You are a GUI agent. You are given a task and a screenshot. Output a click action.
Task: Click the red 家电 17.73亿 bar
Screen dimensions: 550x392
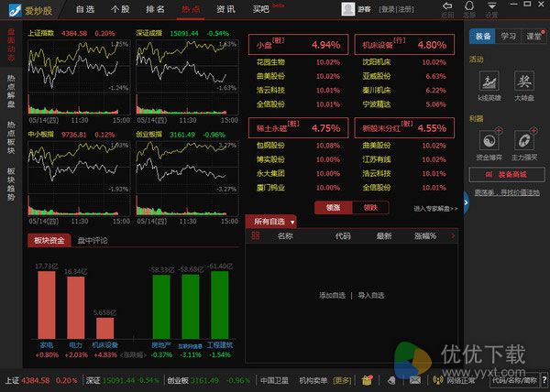pos(47,305)
